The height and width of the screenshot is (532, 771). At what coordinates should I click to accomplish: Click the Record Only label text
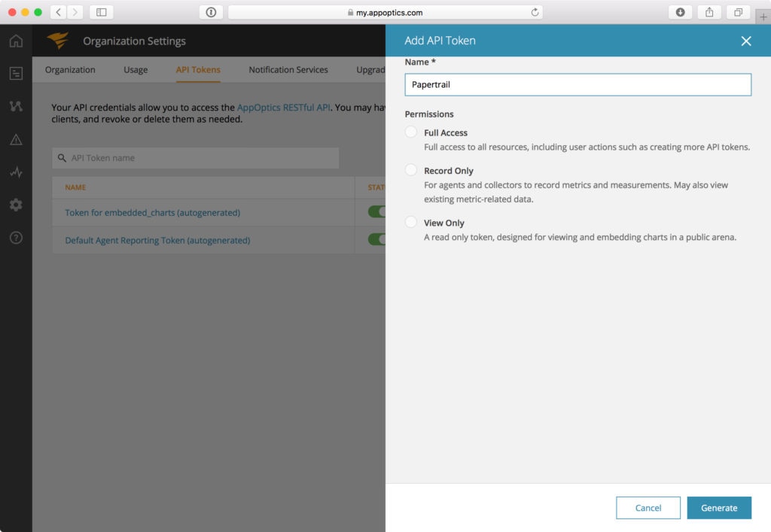coord(449,171)
